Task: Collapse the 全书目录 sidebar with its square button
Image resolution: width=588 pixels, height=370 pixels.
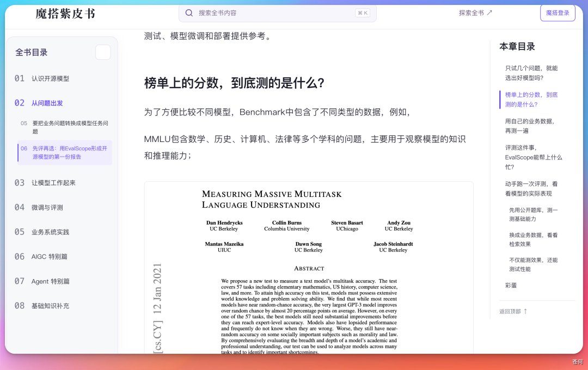Action: [x=103, y=52]
